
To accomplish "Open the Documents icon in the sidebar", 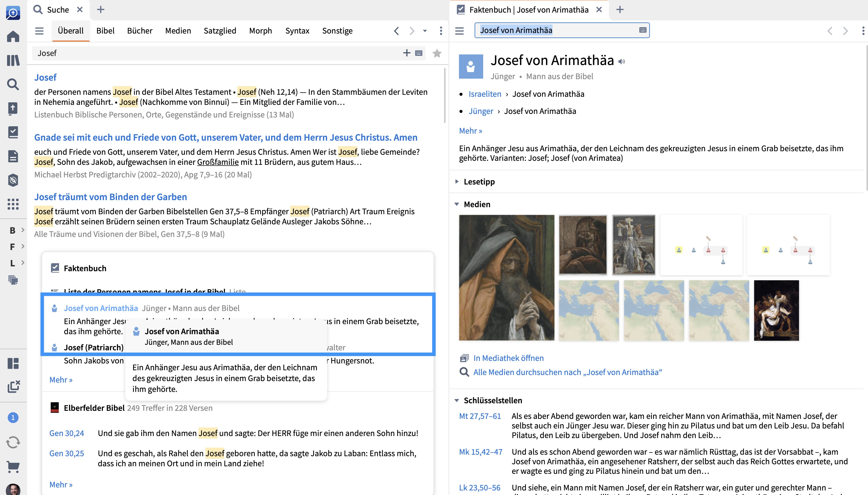I will (x=13, y=156).
